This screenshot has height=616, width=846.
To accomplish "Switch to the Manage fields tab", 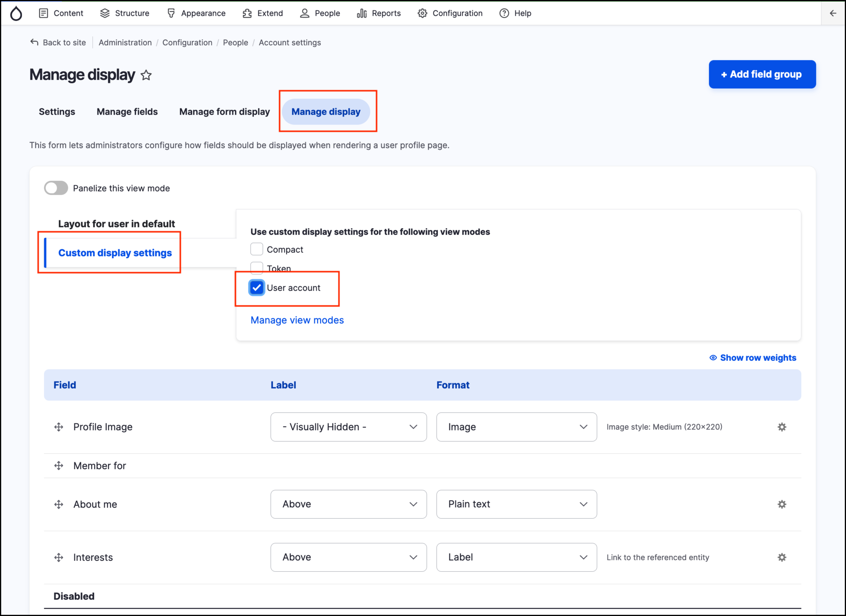I will pyautogui.click(x=127, y=111).
